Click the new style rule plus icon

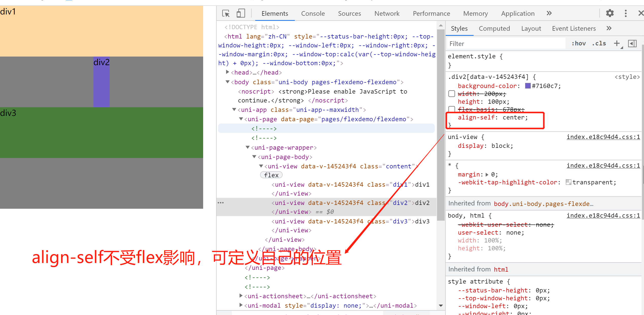(x=617, y=43)
